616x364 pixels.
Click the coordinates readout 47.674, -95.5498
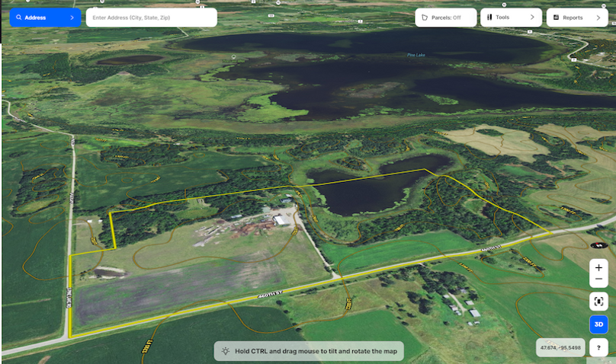point(560,347)
